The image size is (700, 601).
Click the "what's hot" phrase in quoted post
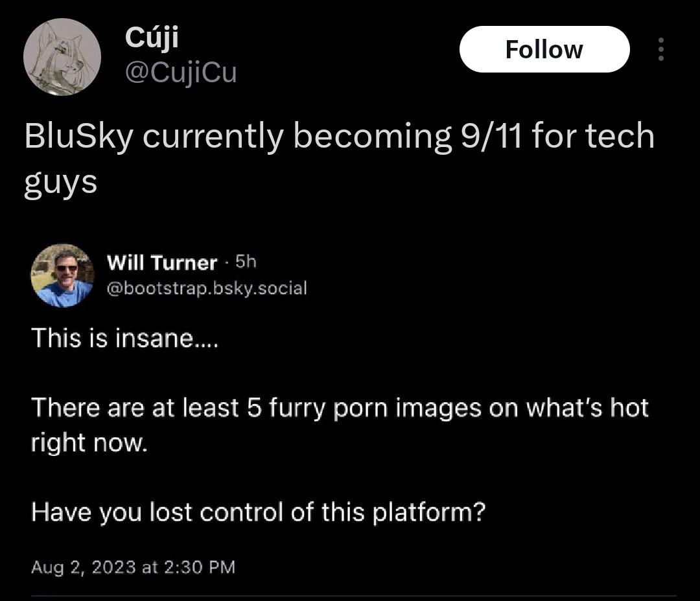pyautogui.click(x=587, y=407)
